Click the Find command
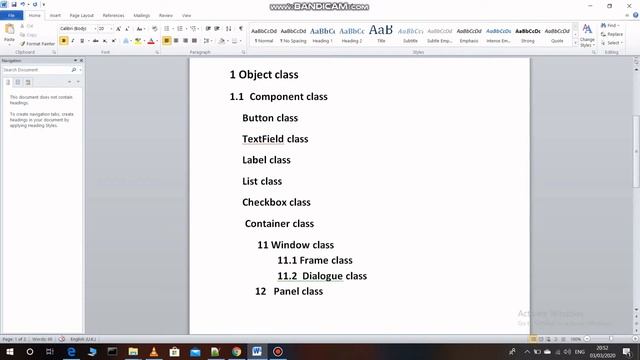The height and width of the screenshot is (360, 640). 610,26
